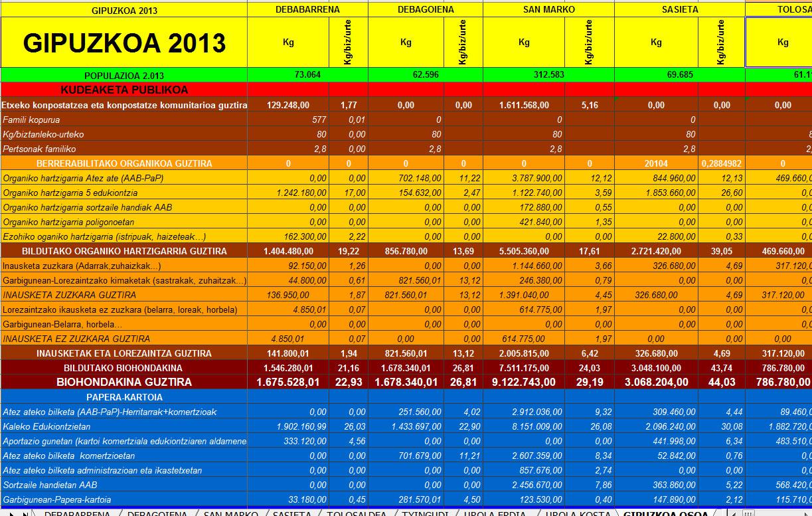Select the value 39,05
The width and height of the screenshot is (812, 516).
pyautogui.click(x=721, y=251)
